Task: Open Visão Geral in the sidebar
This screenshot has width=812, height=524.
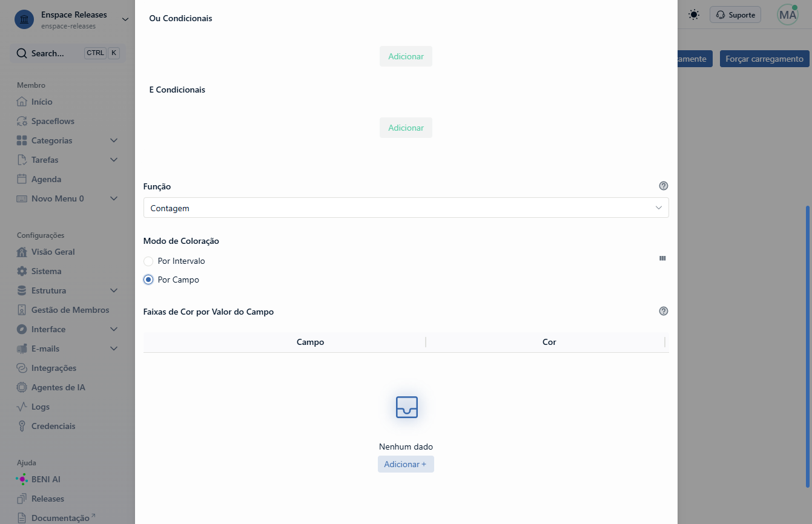Action: click(x=53, y=252)
